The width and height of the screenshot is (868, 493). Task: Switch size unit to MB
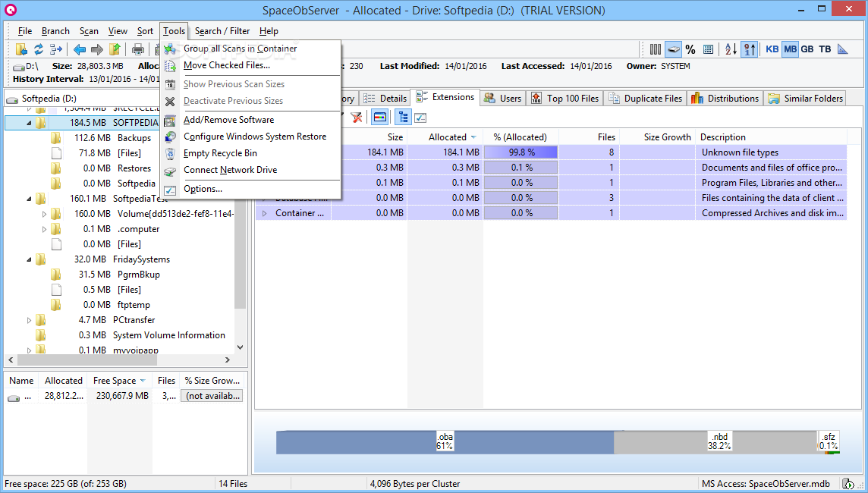(x=790, y=49)
